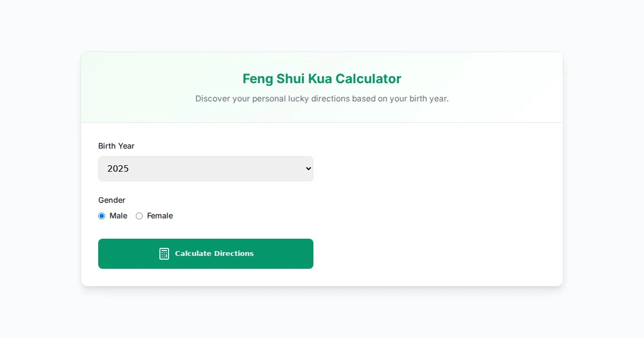
Task: Click the chevron arrow of the year selector
Action: tap(308, 168)
